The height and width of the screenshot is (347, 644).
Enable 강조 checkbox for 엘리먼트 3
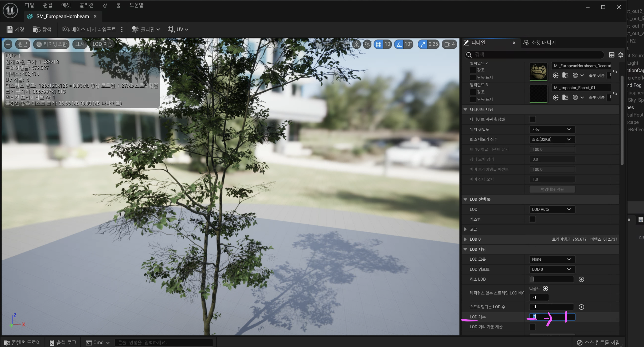[473, 92]
